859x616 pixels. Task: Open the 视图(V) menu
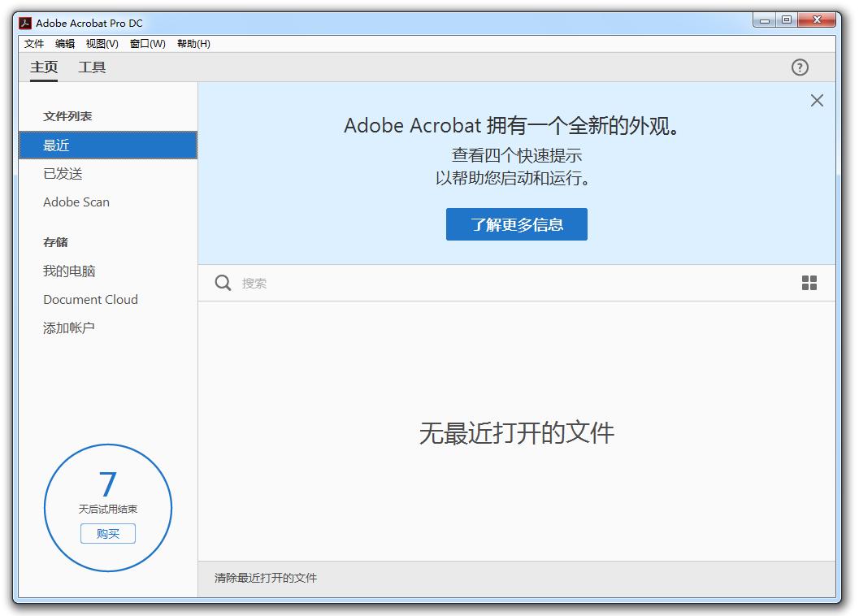click(102, 44)
